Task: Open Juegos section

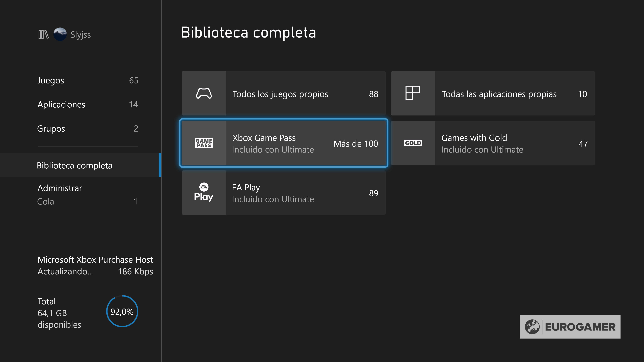Action: click(88, 80)
